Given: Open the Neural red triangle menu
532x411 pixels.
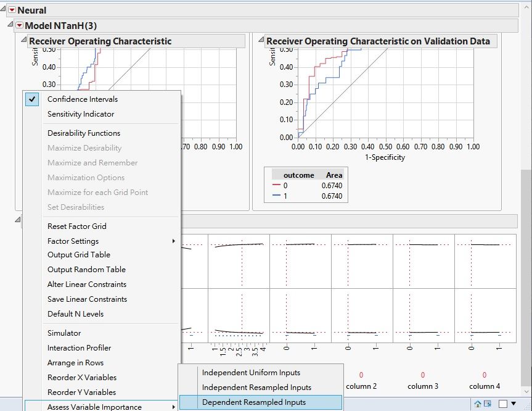Looking at the screenshot, I should coord(12,10).
